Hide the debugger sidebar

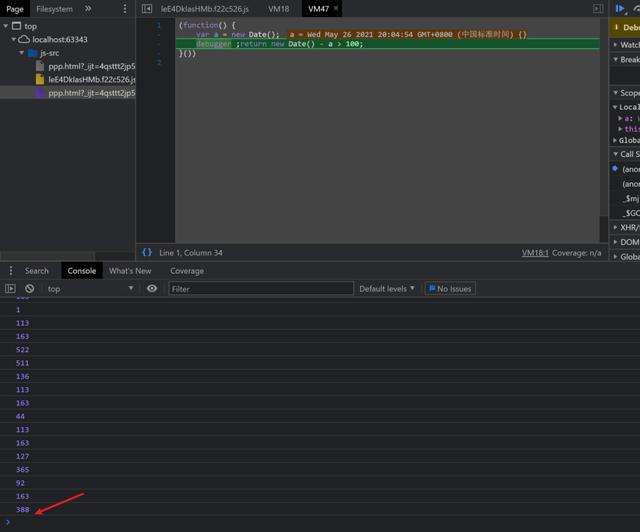[598, 9]
